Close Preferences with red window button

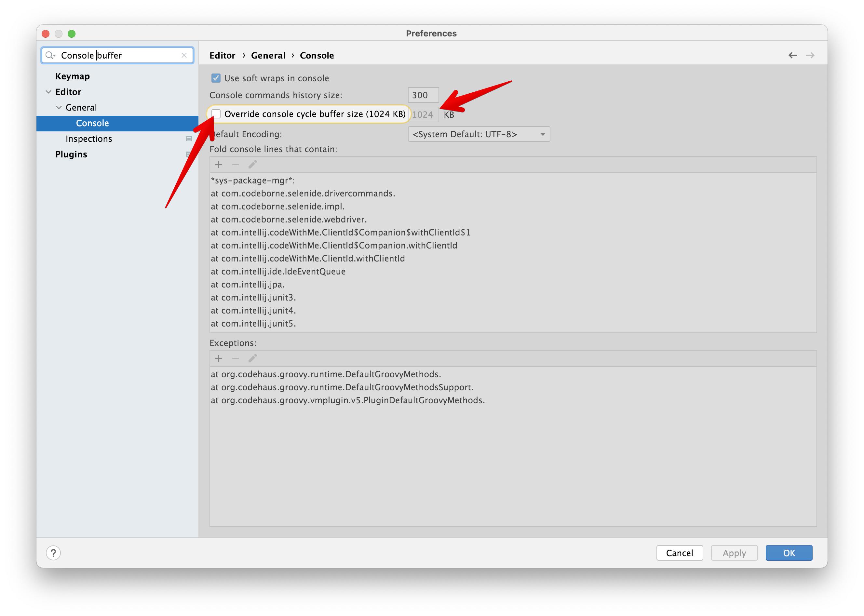46,34
